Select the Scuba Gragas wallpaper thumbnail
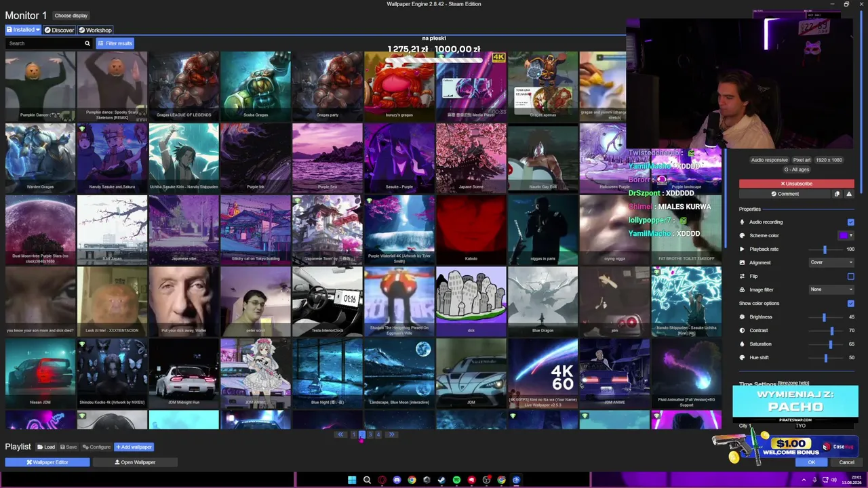 click(256, 86)
